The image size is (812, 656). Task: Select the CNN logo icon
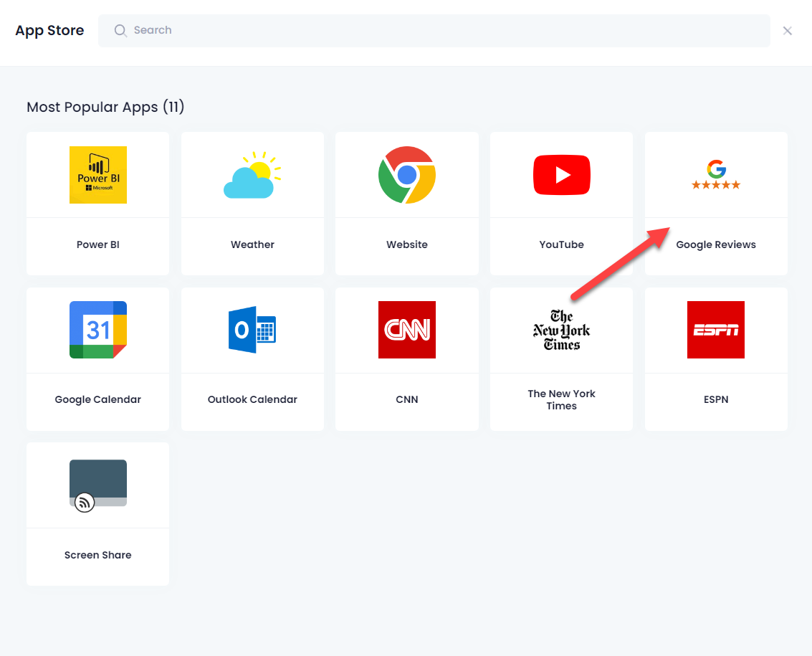coord(407,330)
